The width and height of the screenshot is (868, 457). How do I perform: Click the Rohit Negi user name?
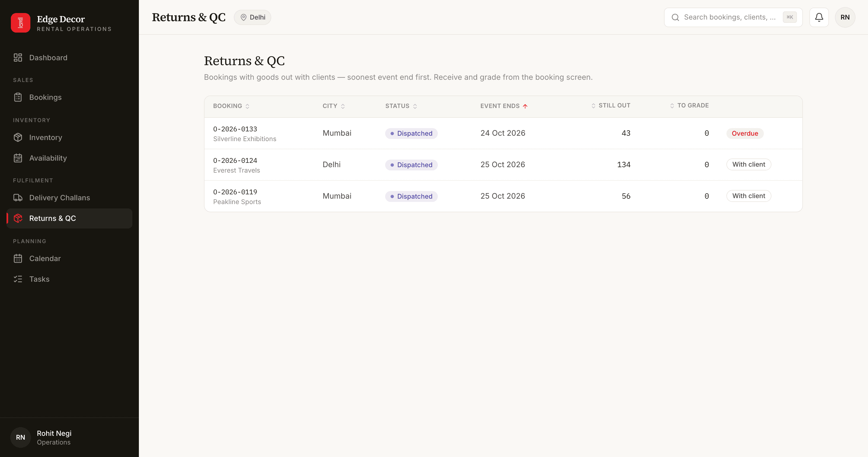(x=54, y=433)
